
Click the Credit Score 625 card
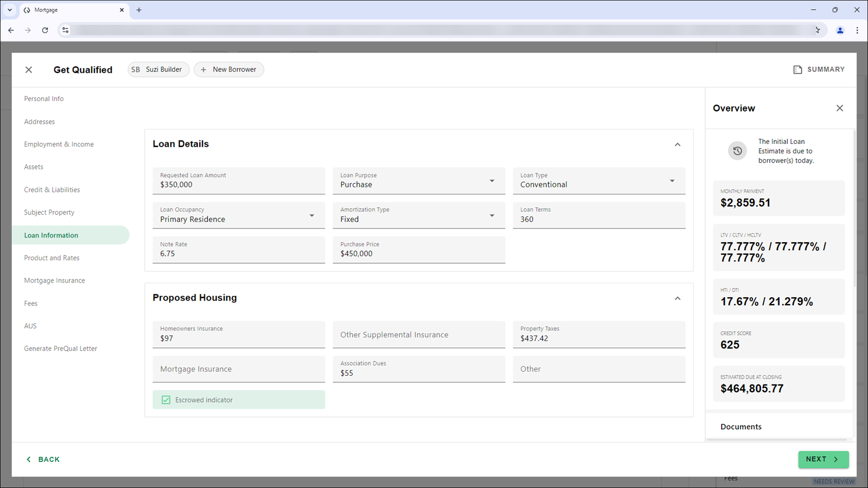click(779, 341)
